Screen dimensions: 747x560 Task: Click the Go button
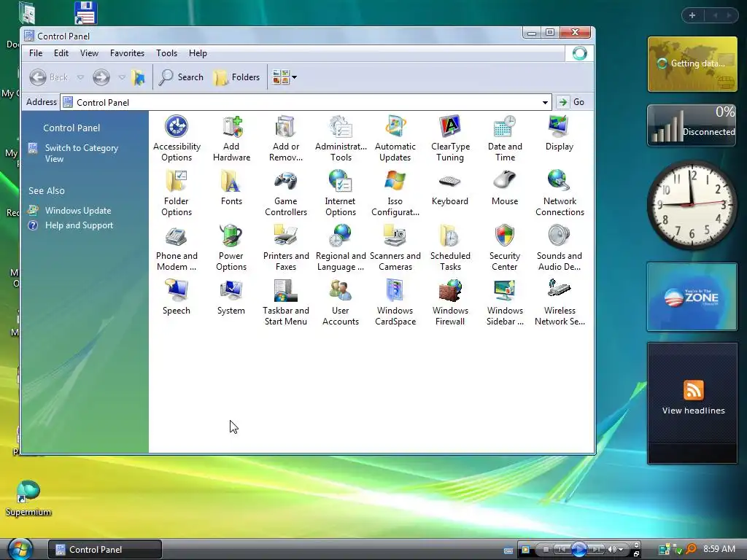click(x=571, y=102)
